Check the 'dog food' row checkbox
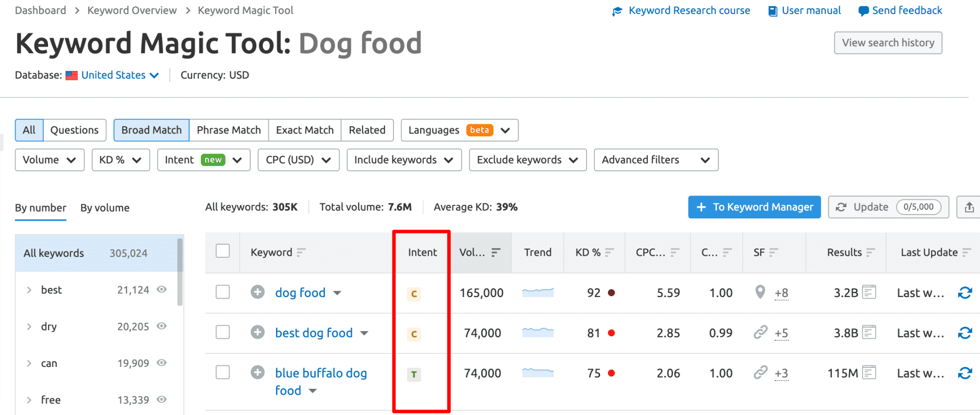This screenshot has width=980, height=415. pyautogui.click(x=223, y=292)
